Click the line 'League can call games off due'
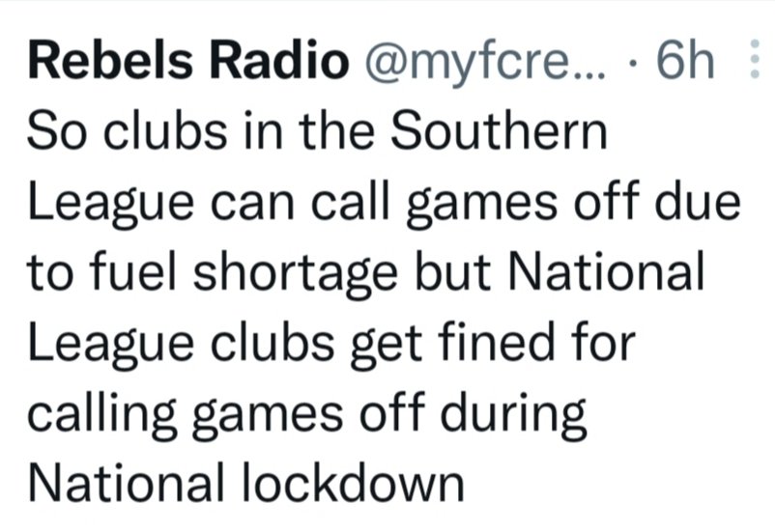This screenshot has height=532, width=775. 385,204
